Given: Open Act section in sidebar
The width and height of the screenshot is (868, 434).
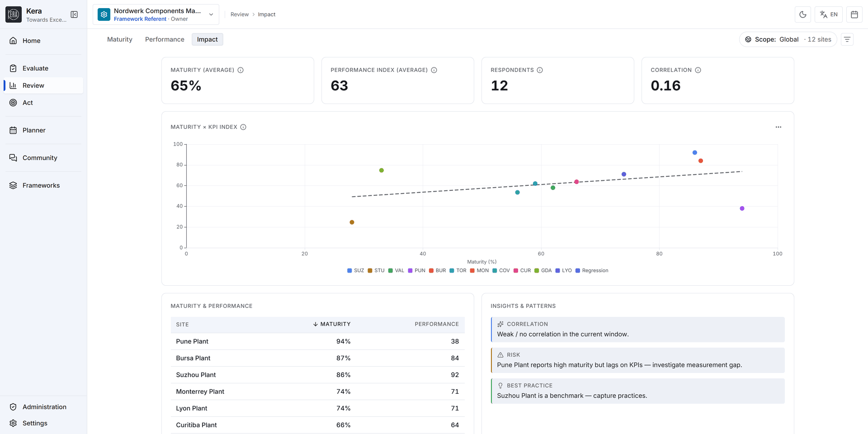Looking at the screenshot, I should pyautogui.click(x=43, y=103).
